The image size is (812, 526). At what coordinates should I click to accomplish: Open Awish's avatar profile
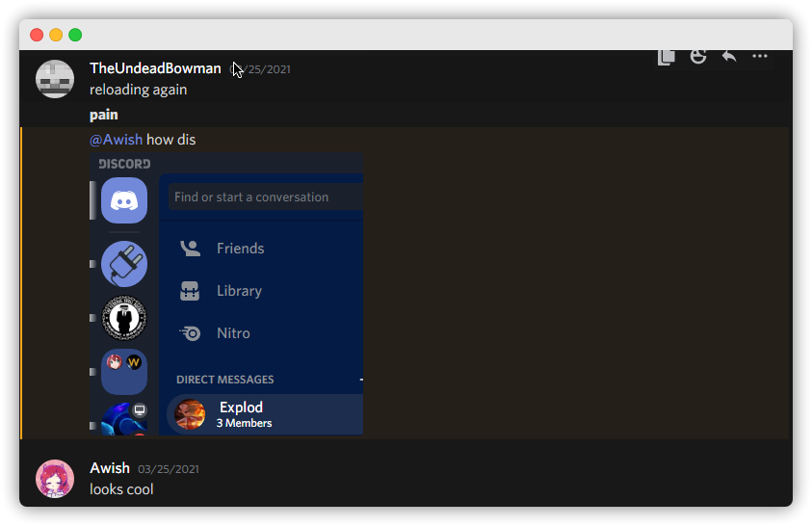click(55, 479)
